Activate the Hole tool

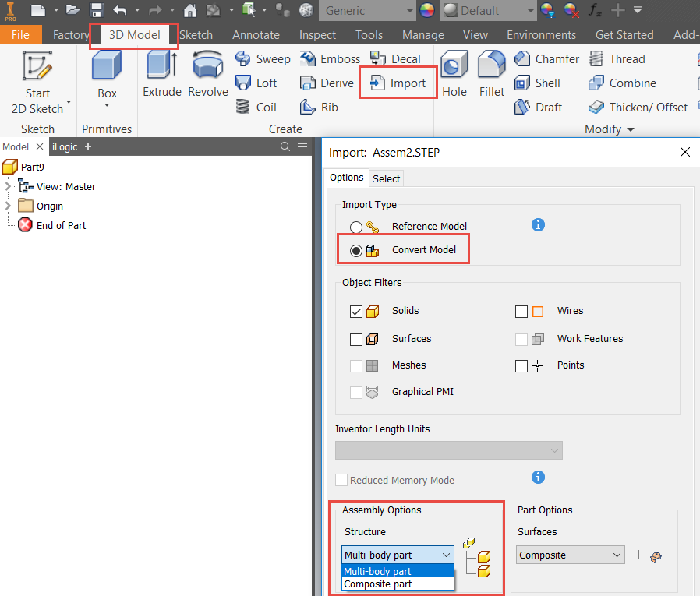click(x=454, y=75)
